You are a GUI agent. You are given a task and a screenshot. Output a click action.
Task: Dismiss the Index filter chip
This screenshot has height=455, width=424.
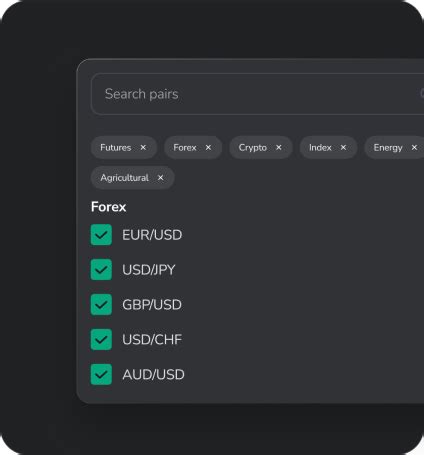click(343, 147)
